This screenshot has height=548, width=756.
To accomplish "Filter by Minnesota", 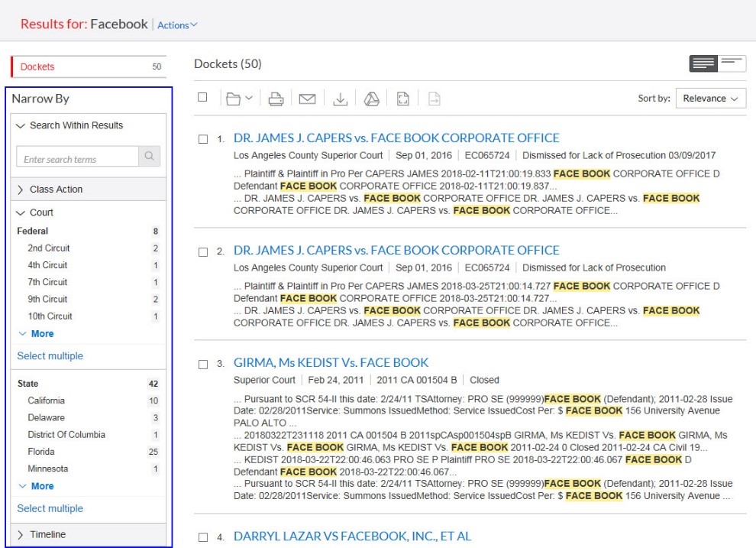I will (x=48, y=469).
